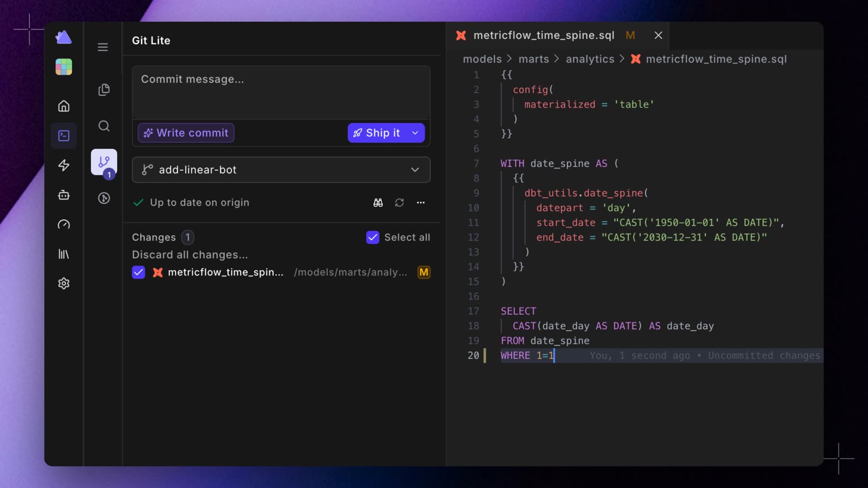Click code line 20 WHERE 1=1
The width and height of the screenshot is (868, 488).
527,356
